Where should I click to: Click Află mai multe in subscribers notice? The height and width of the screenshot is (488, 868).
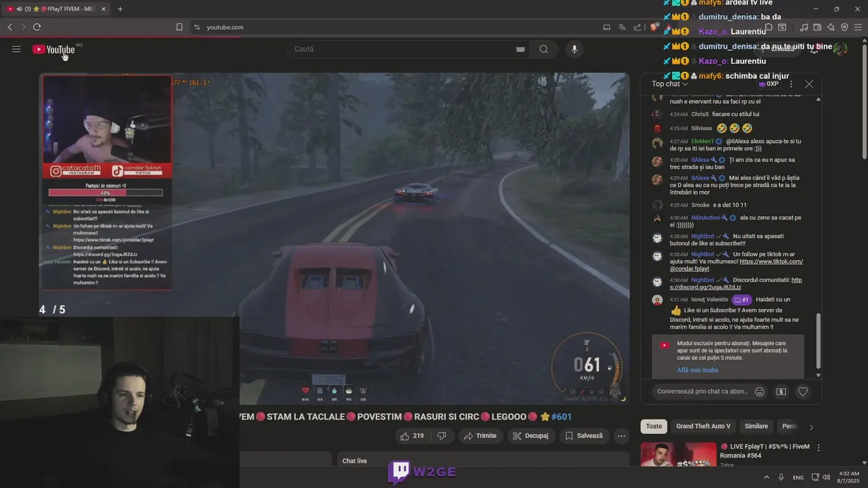coord(697,370)
